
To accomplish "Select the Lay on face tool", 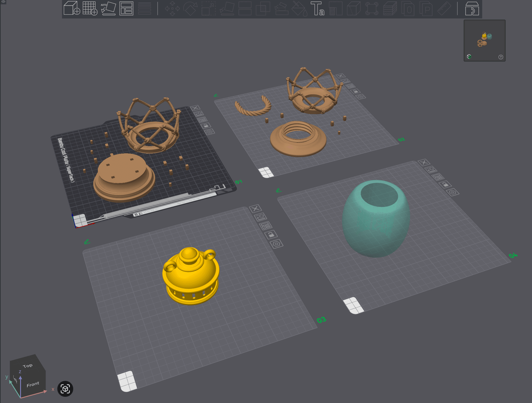I will pos(227,8).
